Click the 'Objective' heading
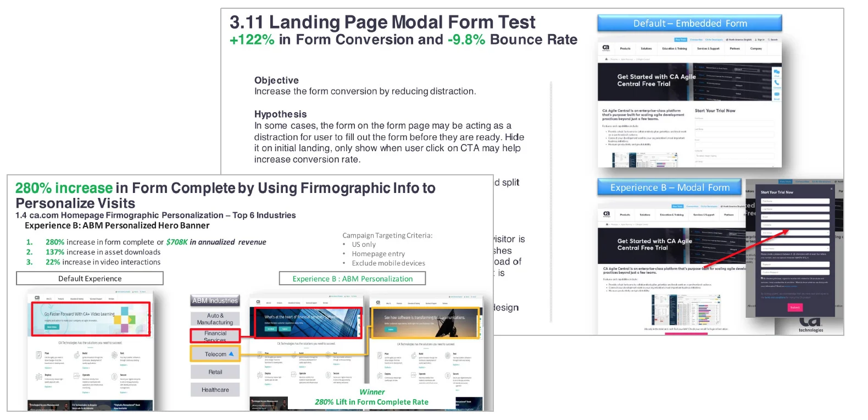Image resolution: width=868 pixels, height=420 pixels. pos(276,80)
